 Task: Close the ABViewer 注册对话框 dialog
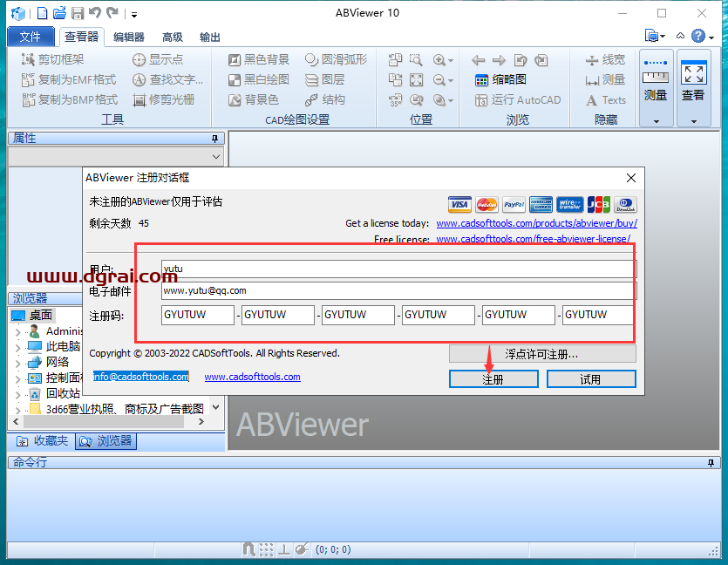[x=630, y=178]
